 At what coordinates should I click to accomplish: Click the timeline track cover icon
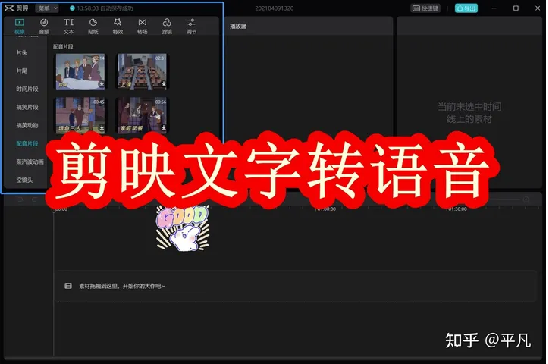68,286
